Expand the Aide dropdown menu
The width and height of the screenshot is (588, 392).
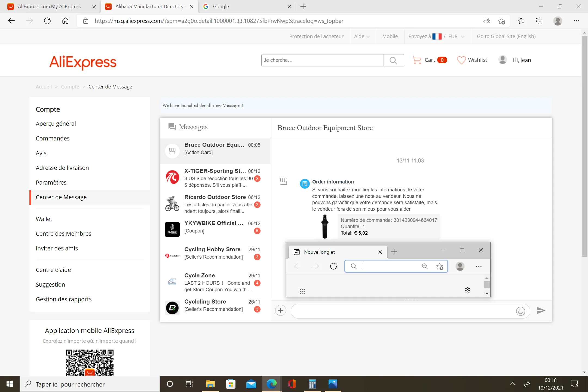[362, 36]
